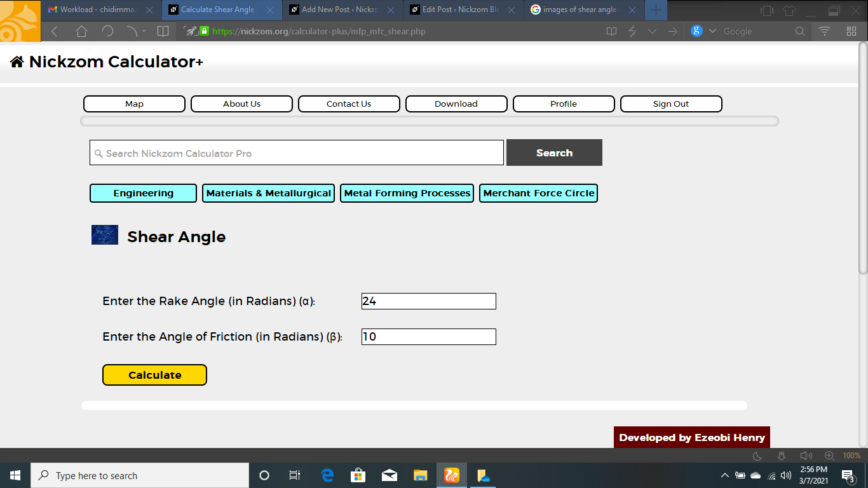
Task: Click the Rake Angle input field
Action: 429,301
